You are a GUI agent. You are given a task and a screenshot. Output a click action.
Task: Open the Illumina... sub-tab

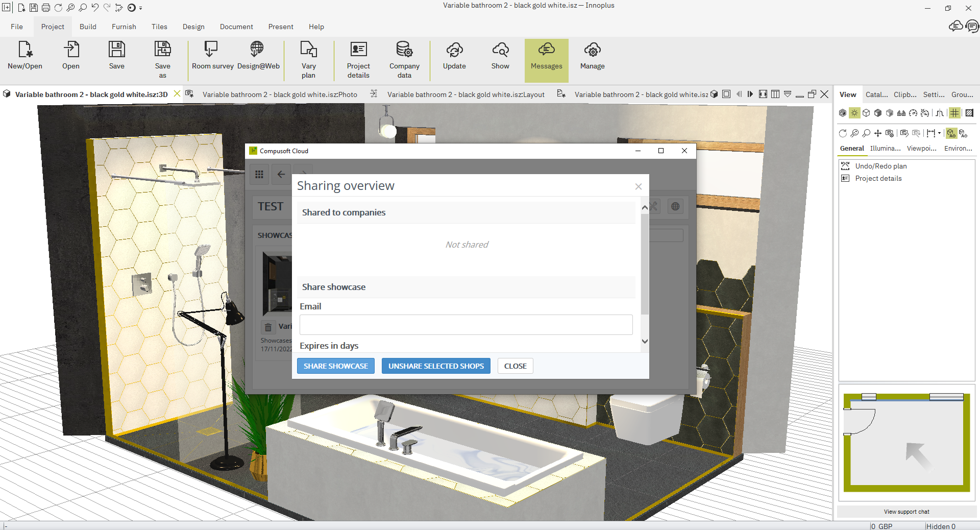(885, 149)
